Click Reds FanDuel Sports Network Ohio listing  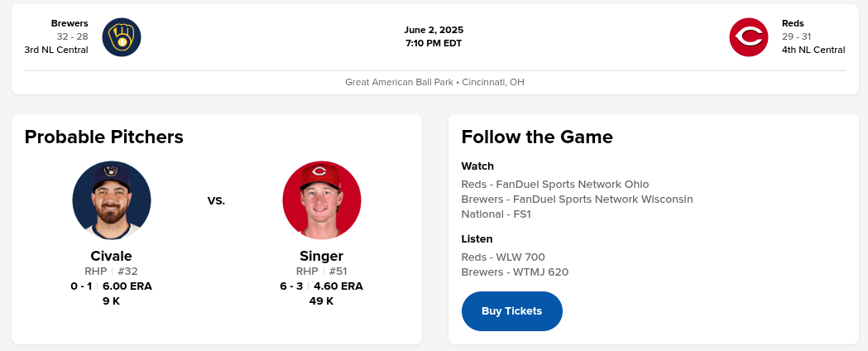pyautogui.click(x=555, y=185)
